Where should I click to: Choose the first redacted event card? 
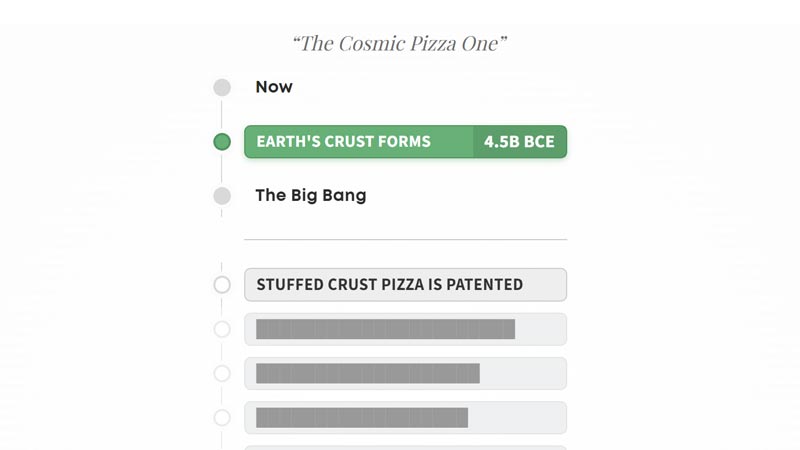coord(405,329)
